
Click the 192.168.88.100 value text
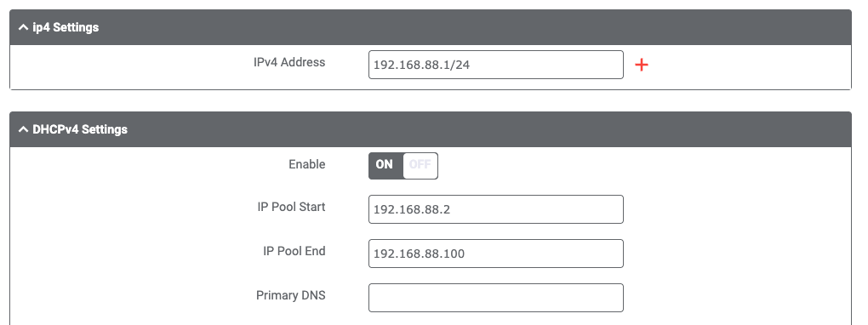(x=419, y=254)
